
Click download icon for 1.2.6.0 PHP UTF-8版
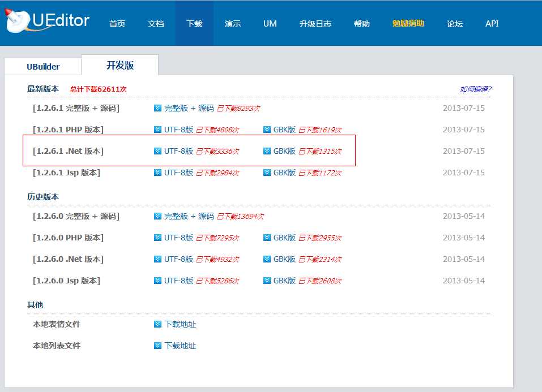(157, 238)
